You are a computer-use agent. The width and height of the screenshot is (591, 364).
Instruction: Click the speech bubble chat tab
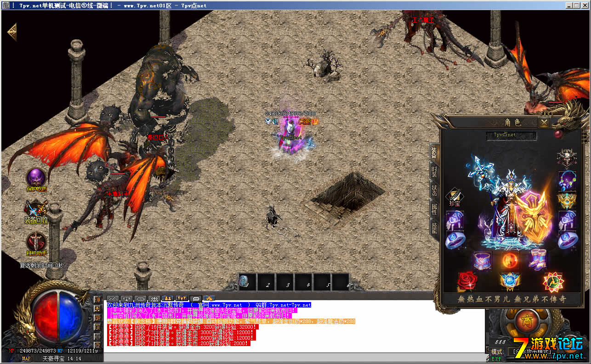196,298
